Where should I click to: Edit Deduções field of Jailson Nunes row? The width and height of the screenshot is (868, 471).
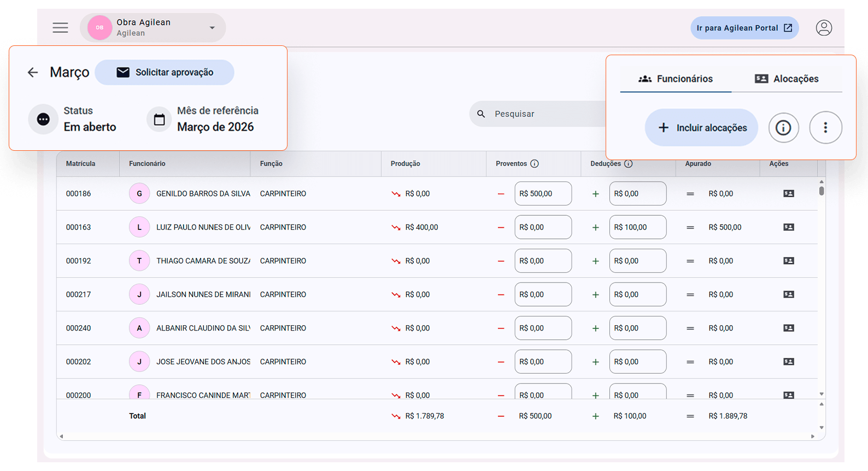[x=637, y=295]
